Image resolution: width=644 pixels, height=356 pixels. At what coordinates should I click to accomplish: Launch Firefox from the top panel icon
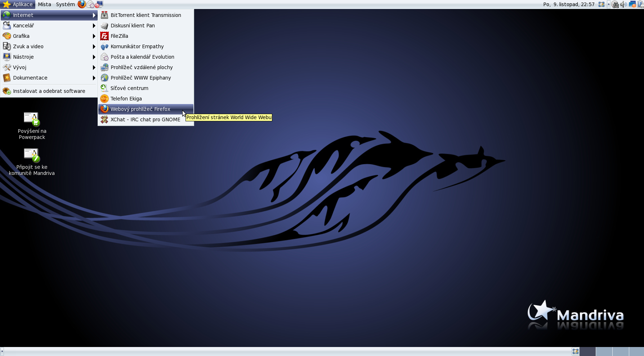point(82,4)
